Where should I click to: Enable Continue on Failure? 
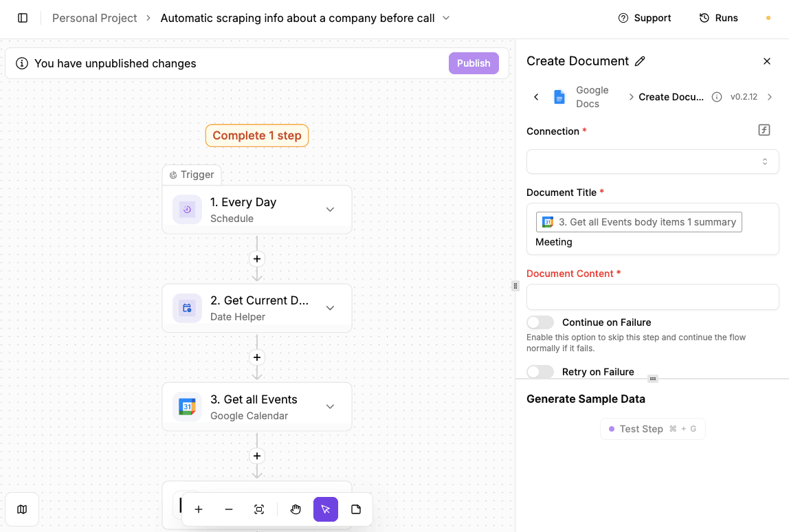[540, 322]
